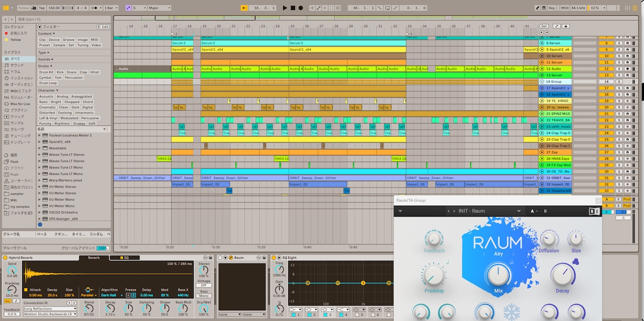The image size is (644, 321).
Task: Stop playback with the Stop button
Action: pos(293,8)
